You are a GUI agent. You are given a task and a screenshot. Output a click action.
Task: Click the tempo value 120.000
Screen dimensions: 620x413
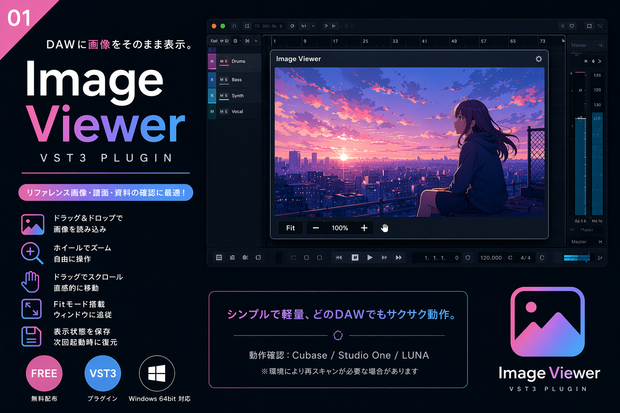pyautogui.click(x=491, y=258)
